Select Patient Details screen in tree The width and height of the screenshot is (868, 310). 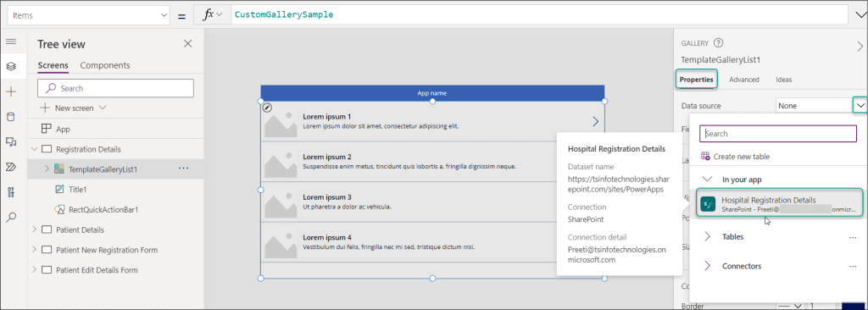[80, 230]
